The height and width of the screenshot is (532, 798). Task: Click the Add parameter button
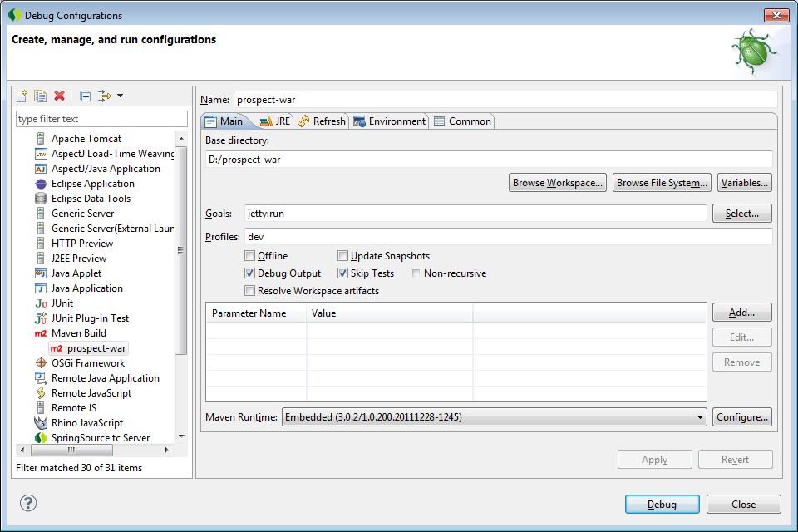742,312
